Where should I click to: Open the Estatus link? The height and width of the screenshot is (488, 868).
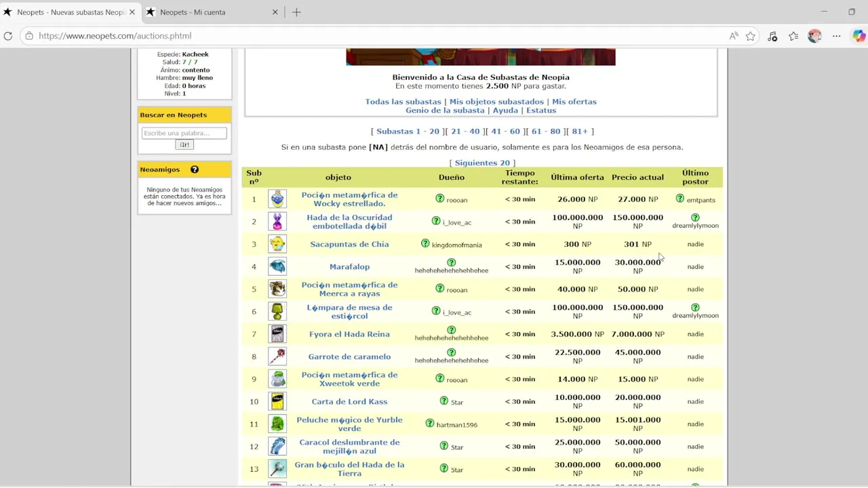click(x=541, y=110)
